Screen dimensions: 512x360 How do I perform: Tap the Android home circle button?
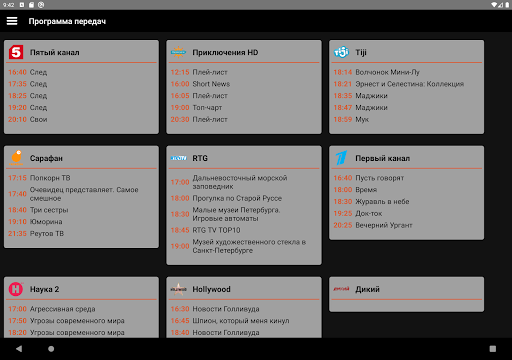(51, 349)
